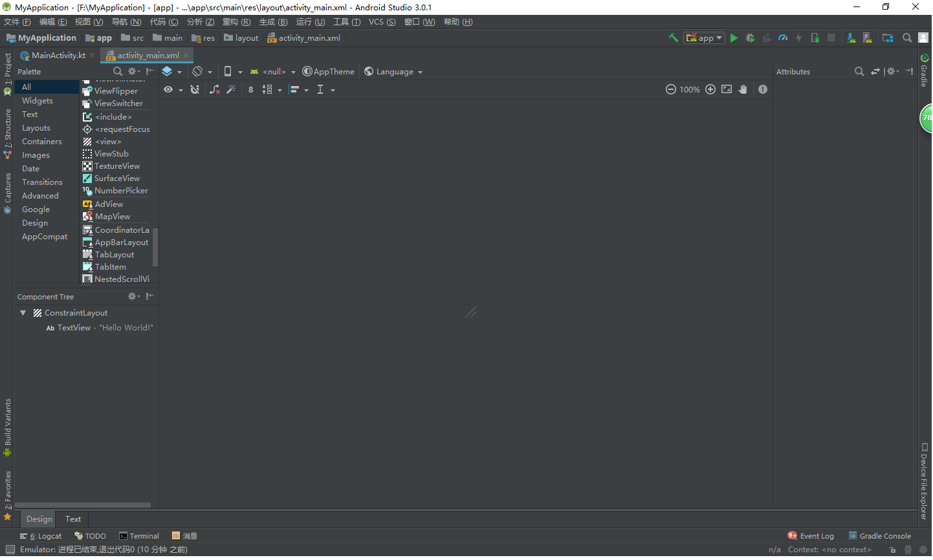This screenshot has width=933, height=560.
Task: Hide the Palette panel
Action: pos(150,72)
